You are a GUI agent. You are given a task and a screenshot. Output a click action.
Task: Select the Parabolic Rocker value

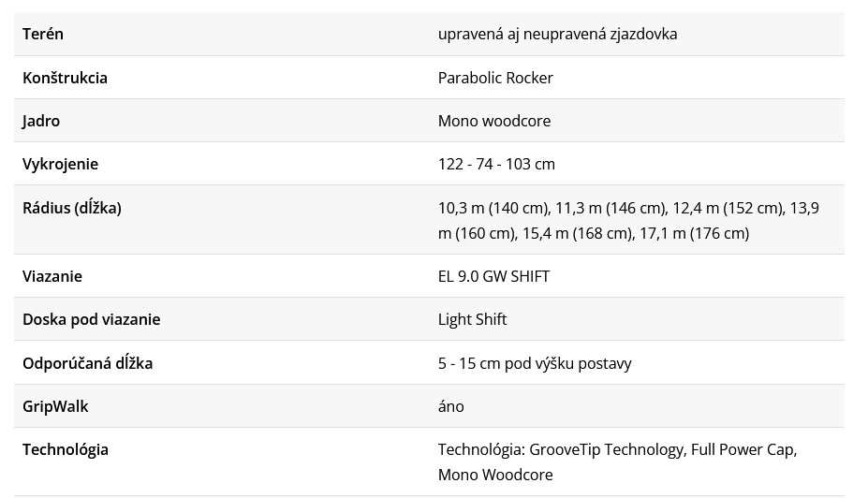495,78
